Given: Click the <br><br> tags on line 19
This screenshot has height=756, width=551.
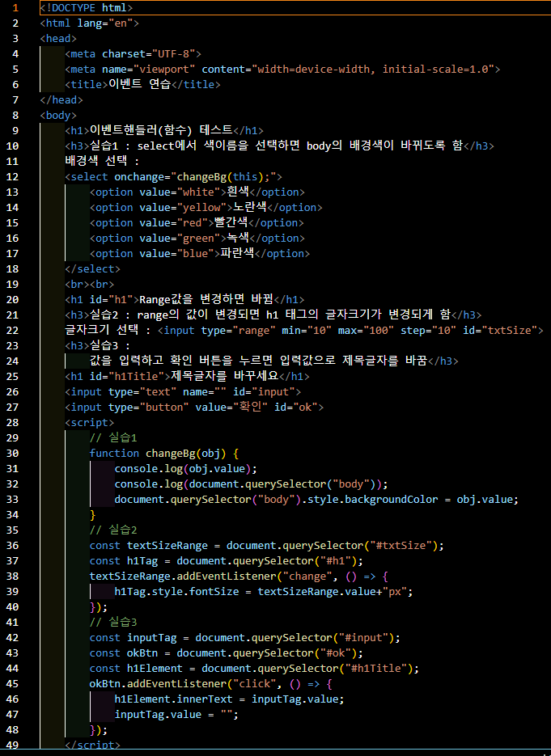Looking at the screenshot, I should click(89, 285).
